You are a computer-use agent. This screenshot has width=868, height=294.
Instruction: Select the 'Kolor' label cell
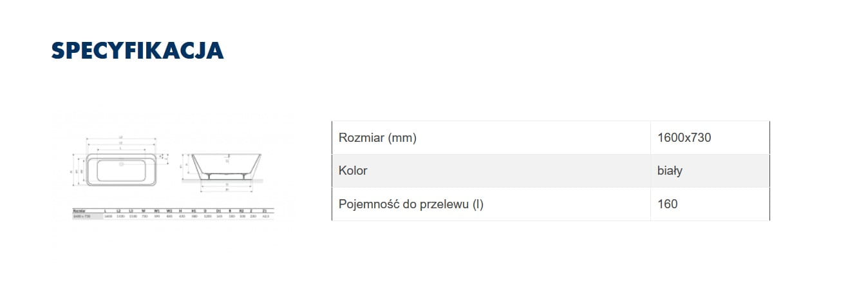(x=353, y=171)
